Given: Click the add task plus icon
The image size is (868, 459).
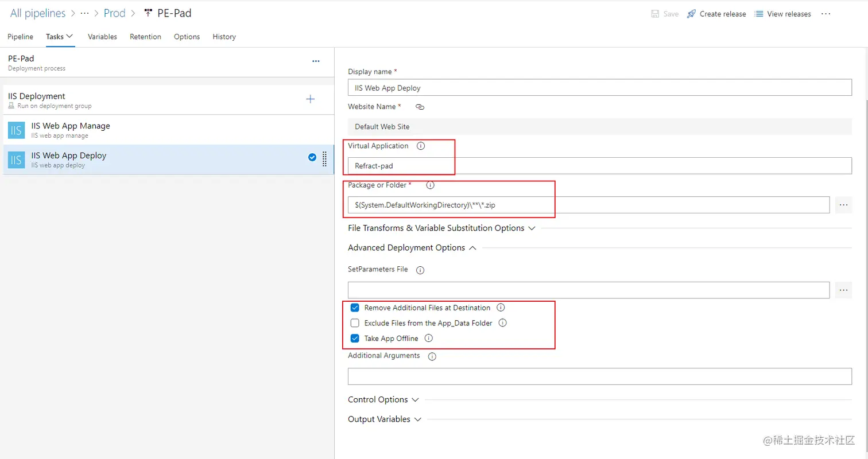Looking at the screenshot, I should point(310,99).
